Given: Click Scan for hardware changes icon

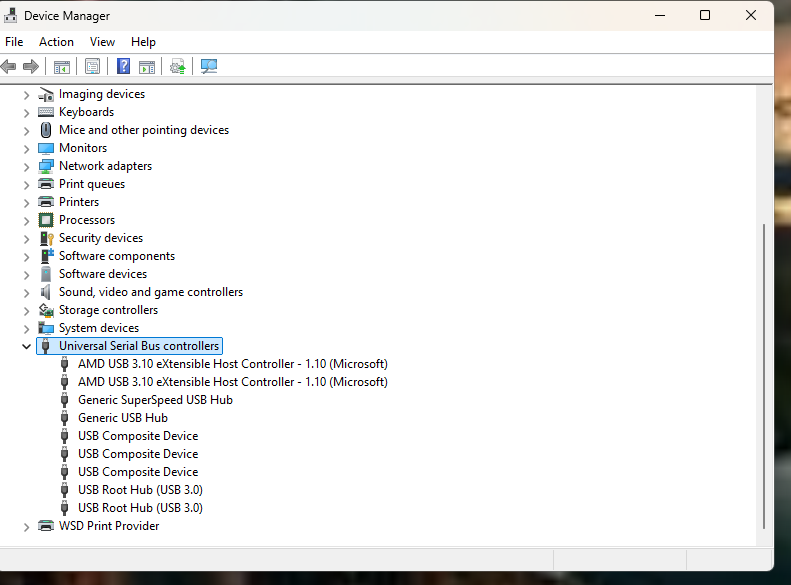Looking at the screenshot, I should [209, 66].
